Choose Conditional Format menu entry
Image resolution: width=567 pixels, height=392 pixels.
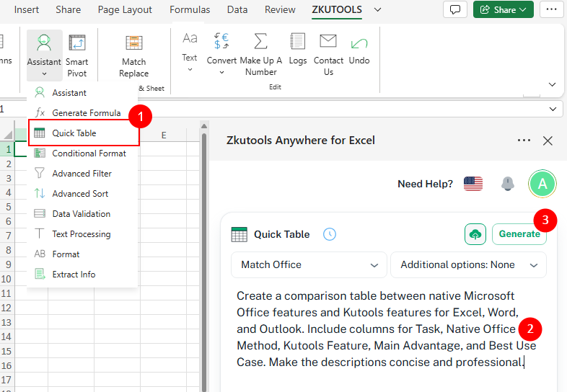point(82,153)
